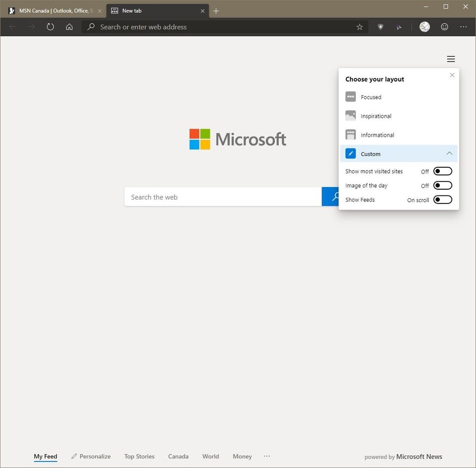Open the Settings and more ellipsis menu

(464, 27)
